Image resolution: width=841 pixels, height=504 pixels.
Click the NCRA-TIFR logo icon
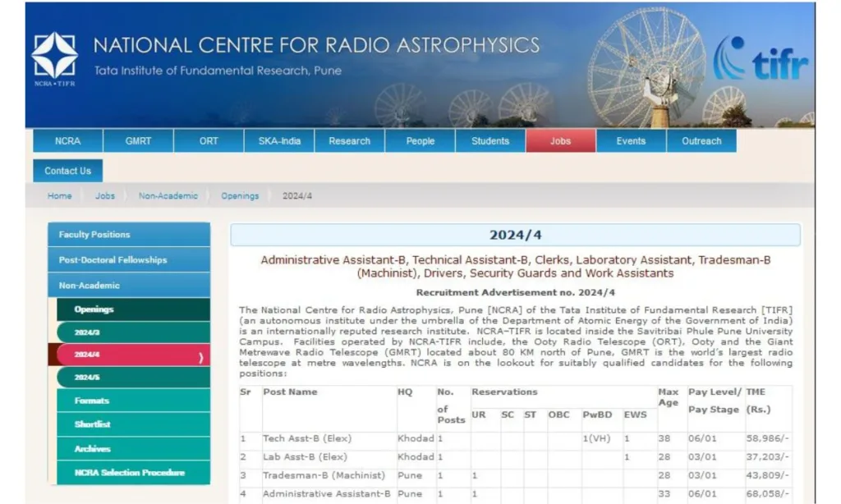point(55,57)
